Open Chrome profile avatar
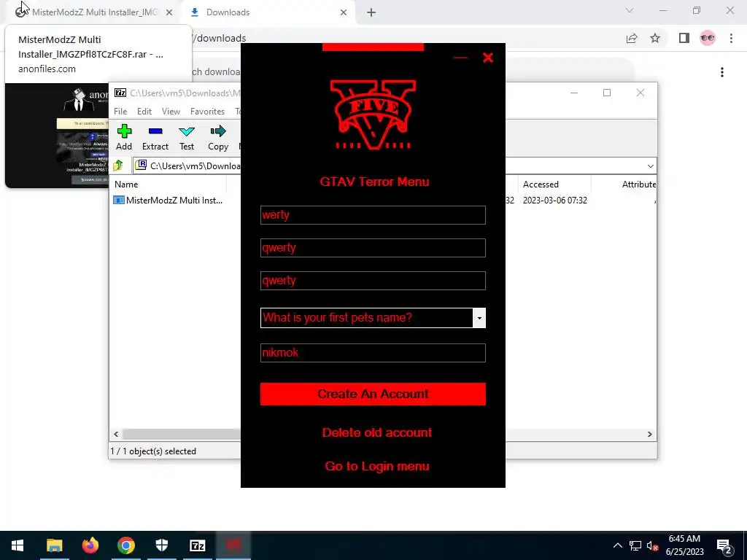 click(x=708, y=38)
